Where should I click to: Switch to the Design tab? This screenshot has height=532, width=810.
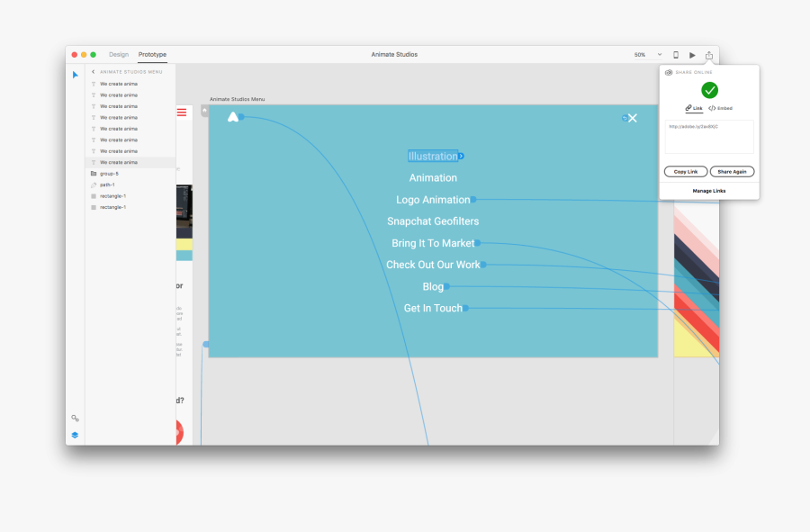click(119, 55)
